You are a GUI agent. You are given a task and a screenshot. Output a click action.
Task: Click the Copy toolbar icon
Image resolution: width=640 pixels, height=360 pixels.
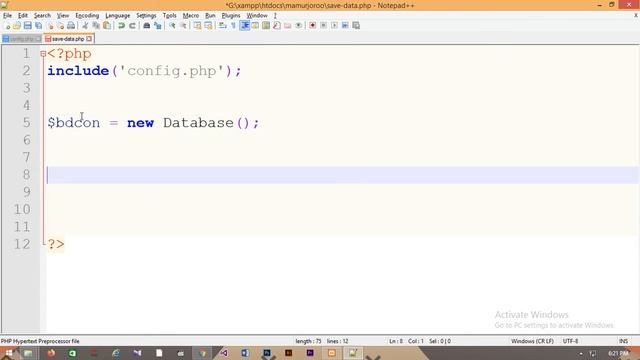point(96,26)
